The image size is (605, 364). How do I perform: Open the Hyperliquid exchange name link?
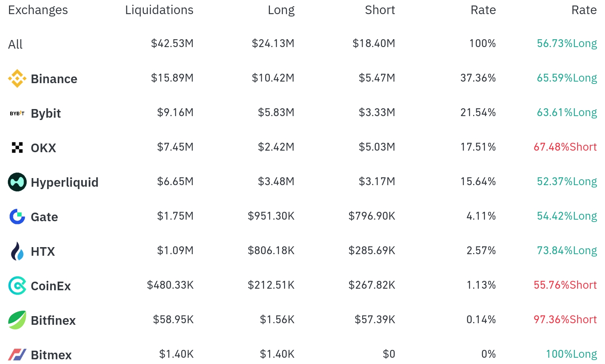coord(65,182)
